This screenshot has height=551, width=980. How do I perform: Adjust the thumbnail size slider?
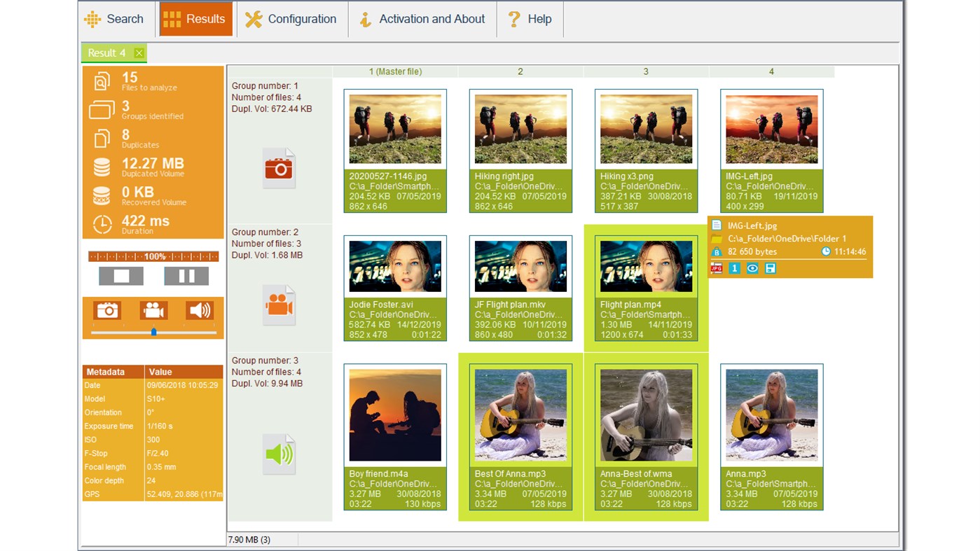(153, 333)
